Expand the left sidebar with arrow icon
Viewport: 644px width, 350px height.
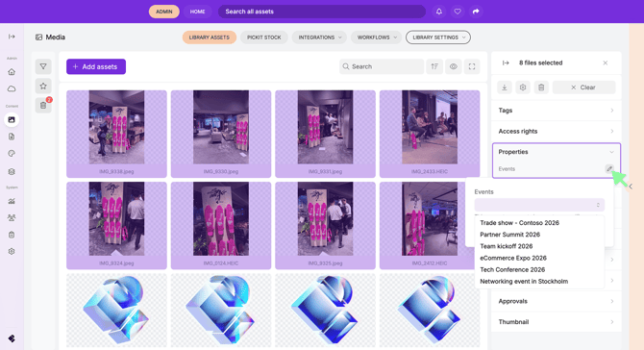coord(12,37)
